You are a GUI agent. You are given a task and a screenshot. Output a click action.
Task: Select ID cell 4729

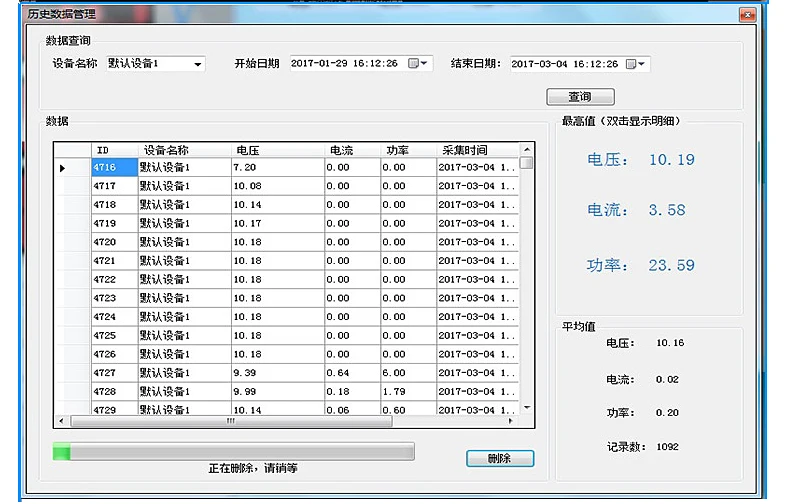coord(114,408)
